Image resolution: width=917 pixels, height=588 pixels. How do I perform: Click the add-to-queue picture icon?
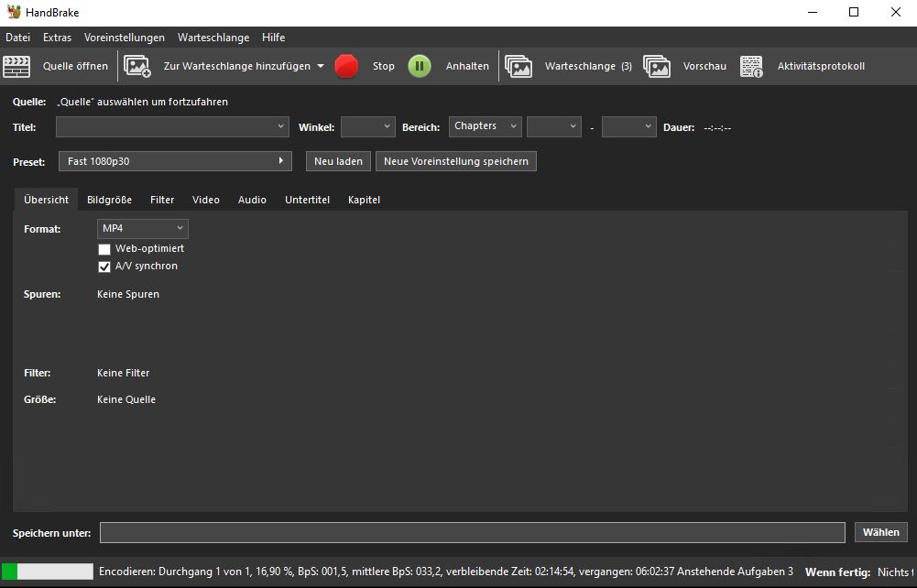(x=137, y=66)
